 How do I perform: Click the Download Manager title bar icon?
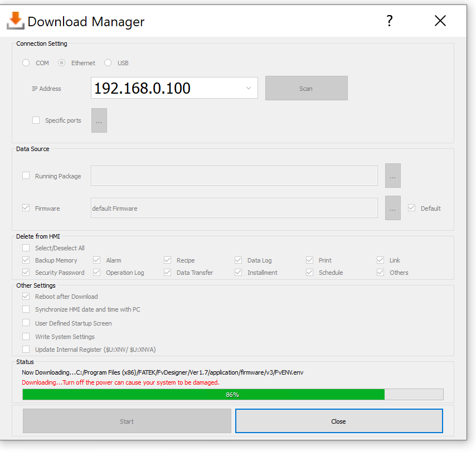(16, 21)
